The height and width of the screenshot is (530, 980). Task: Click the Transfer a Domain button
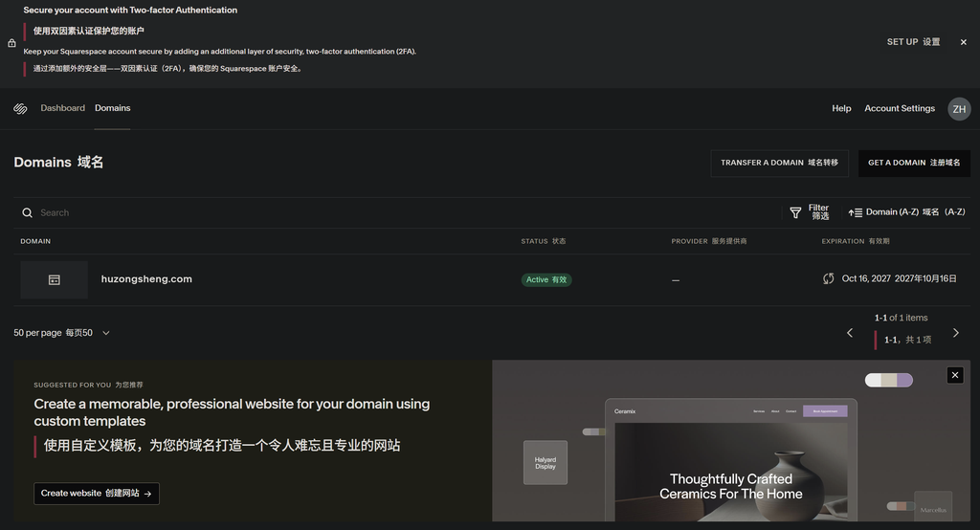click(779, 164)
